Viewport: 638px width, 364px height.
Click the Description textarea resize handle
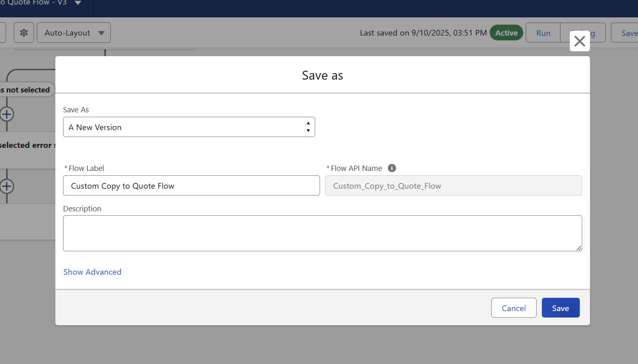tap(579, 248)
